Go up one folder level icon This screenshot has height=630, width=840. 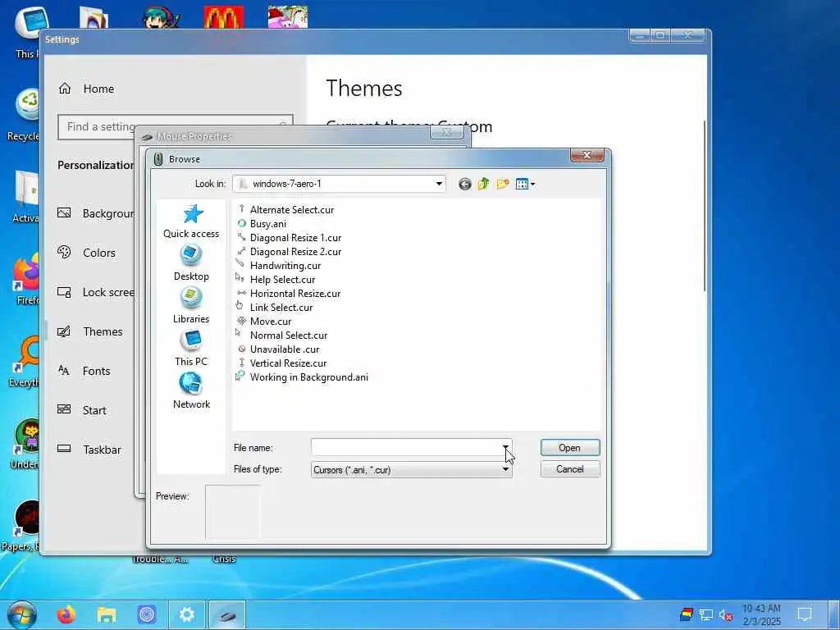[484, 185]
